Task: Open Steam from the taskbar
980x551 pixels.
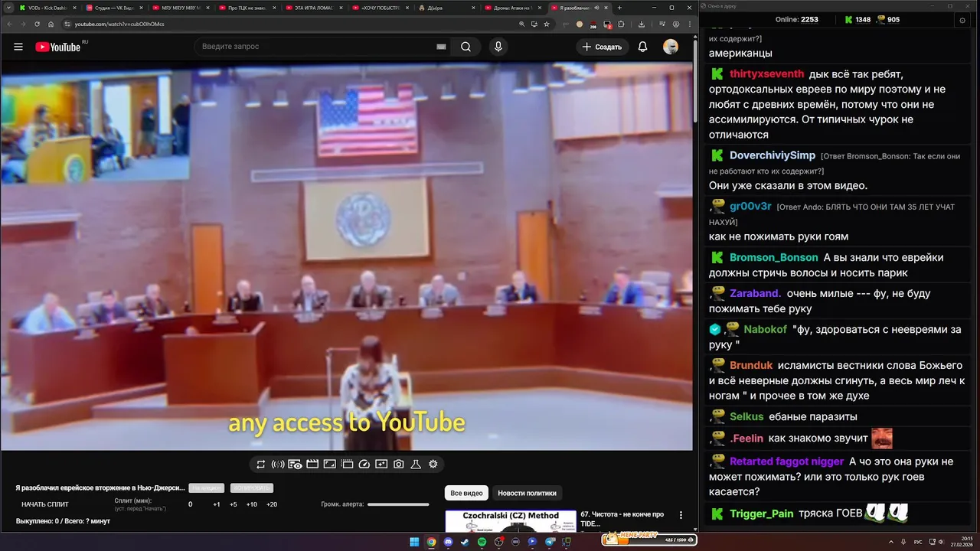Action: tap(465, 542)
